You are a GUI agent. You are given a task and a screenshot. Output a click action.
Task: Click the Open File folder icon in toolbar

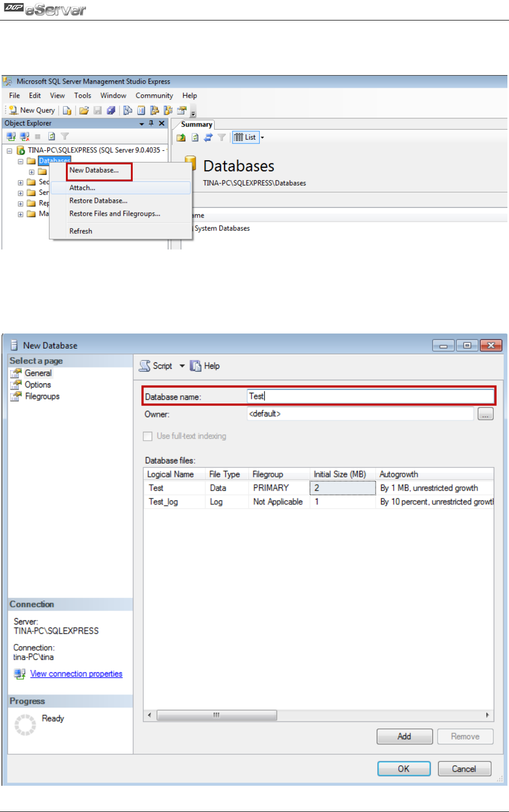84,110
